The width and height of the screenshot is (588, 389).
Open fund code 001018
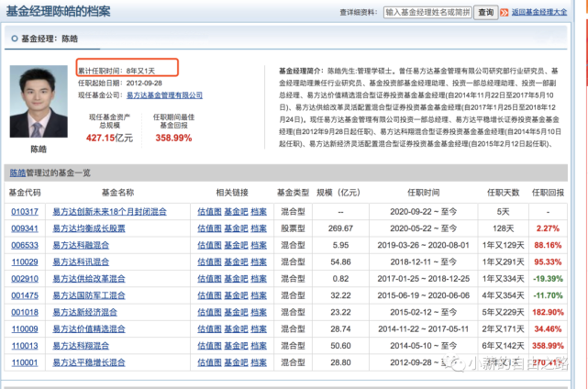click(25, 312)
